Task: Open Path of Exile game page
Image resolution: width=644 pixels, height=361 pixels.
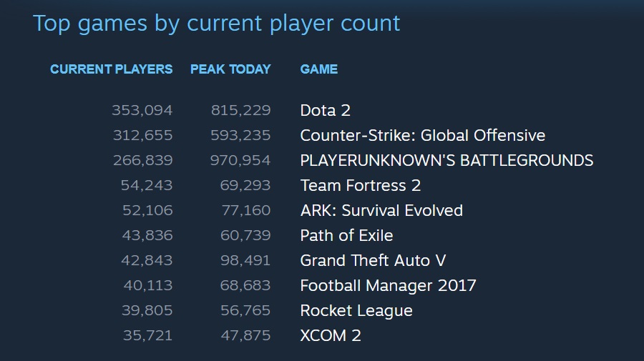Action: (346, 235)
